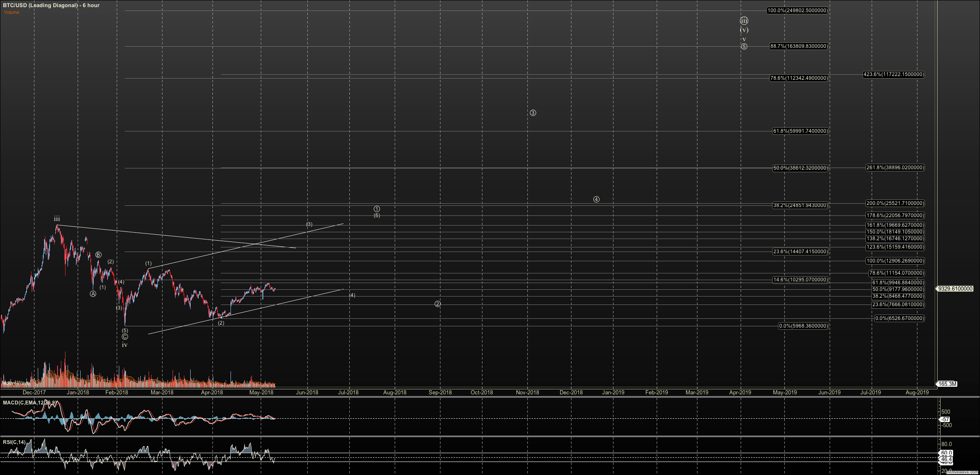The height and width of the screenshot is (475, 980).
Task: Select the 78.6%(11154.07) extension label
Action: click(896, 273)
